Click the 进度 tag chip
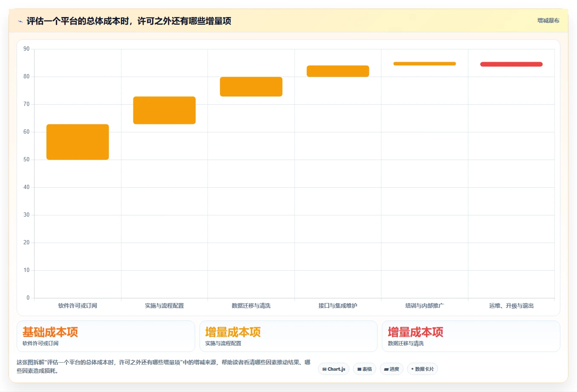The width and height of the screenshot is (577, 392). pyautogui.click(x=392, y=369)
